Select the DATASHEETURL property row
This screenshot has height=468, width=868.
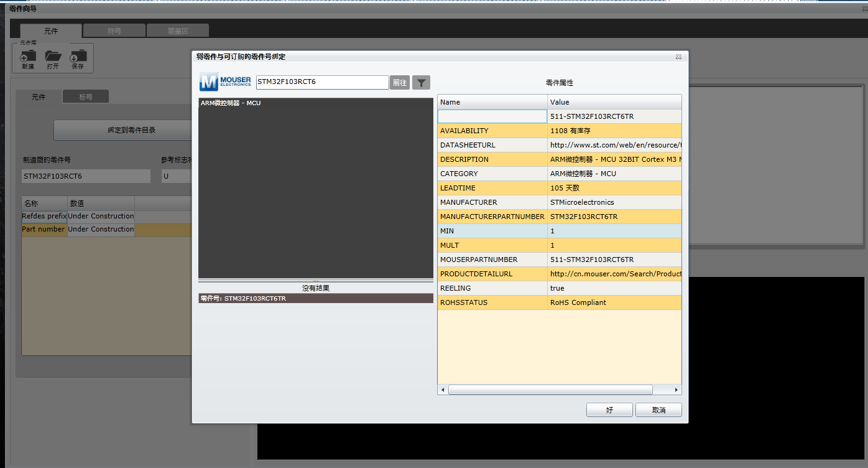[x=560, y=145]
